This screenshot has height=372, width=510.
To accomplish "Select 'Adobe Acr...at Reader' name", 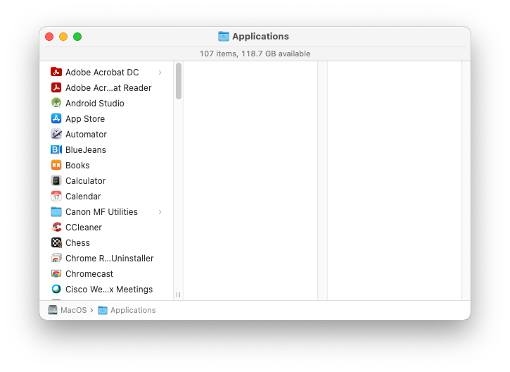I will pyautogui.click(x=108, y=88).
